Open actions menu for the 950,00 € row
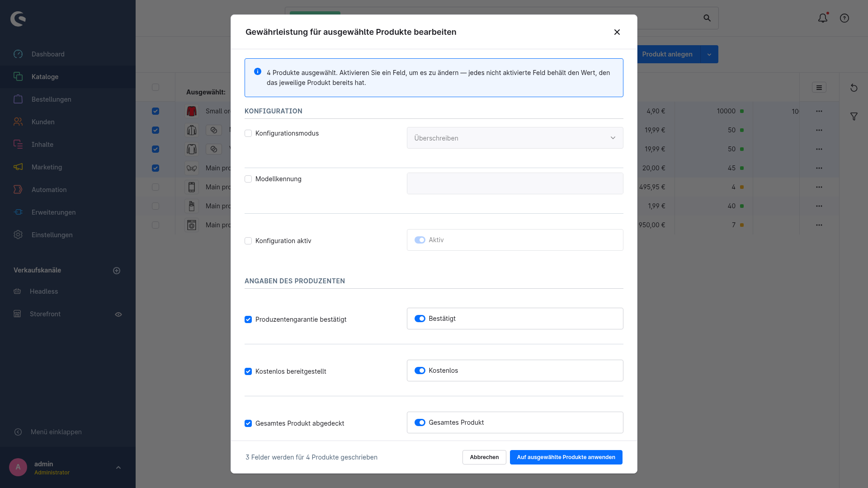 (x=819, y=225)
